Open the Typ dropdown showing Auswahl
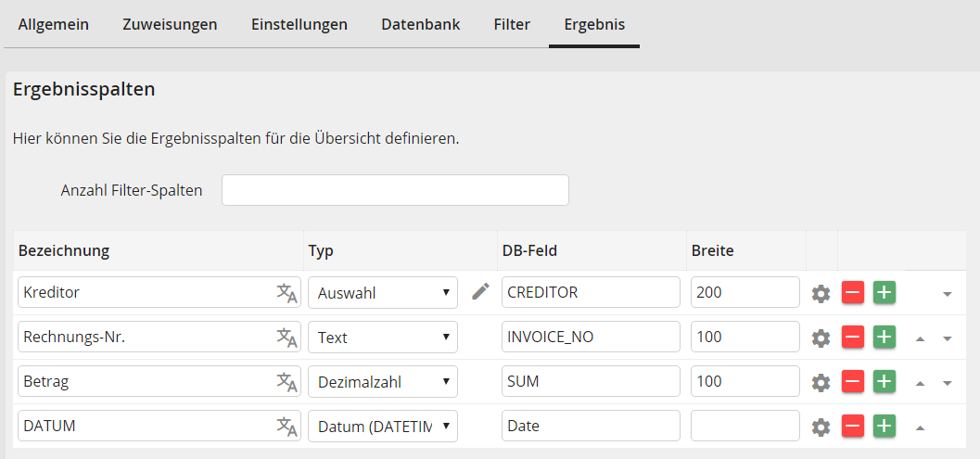 [x=382, y=293]
